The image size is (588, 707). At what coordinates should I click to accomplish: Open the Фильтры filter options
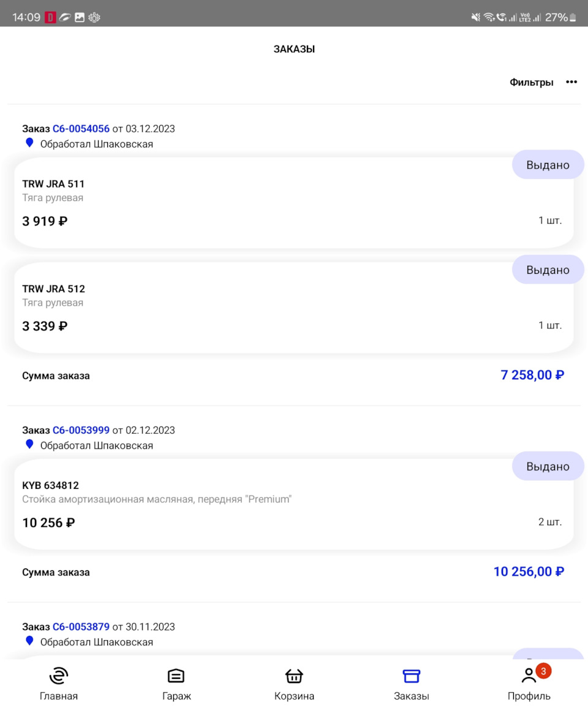coord(531,82)
